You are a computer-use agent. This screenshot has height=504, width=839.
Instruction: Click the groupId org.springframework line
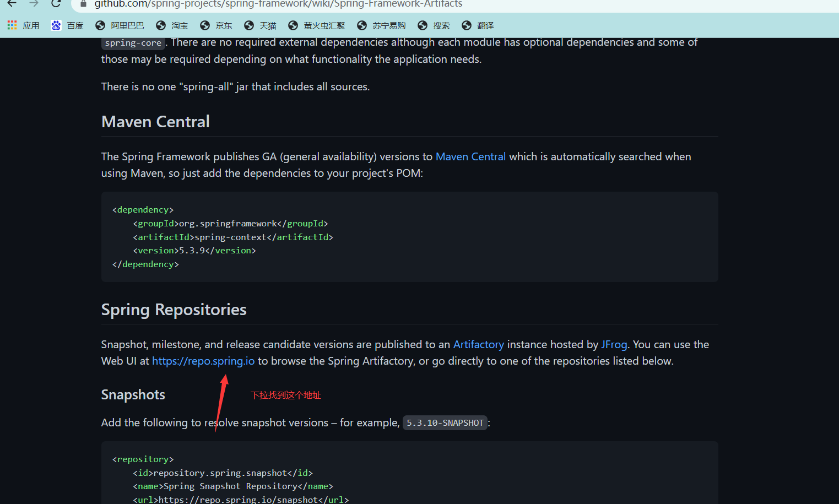click(230, 223)
